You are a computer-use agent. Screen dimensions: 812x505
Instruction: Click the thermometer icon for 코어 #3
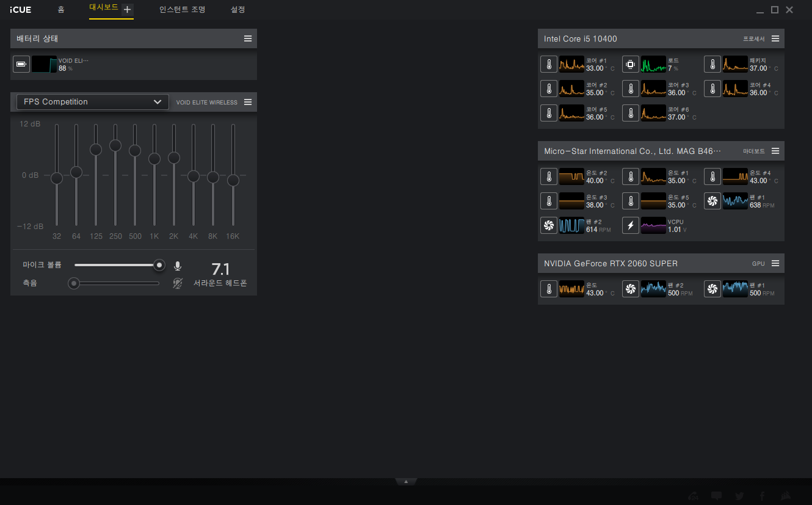pos(631,89)
